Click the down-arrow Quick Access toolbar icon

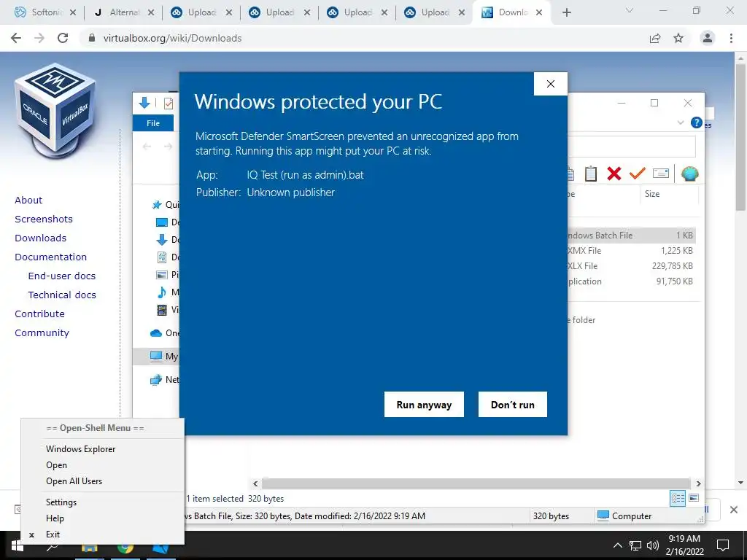144,102
